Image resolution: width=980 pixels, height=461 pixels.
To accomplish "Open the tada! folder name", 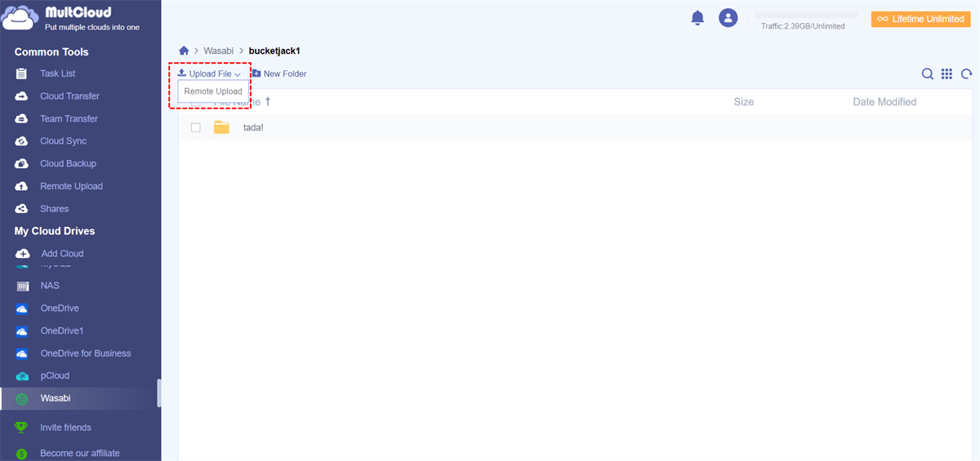I will coord(255,127).
